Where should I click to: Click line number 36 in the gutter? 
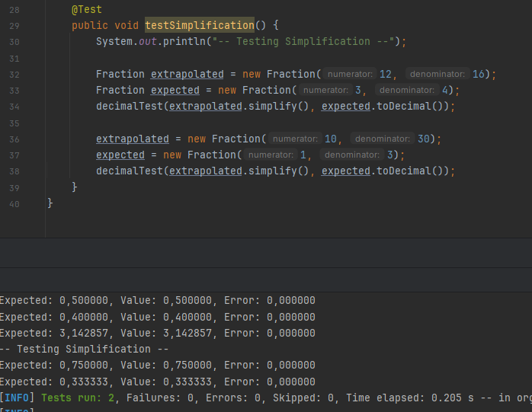tap(14, 139)
